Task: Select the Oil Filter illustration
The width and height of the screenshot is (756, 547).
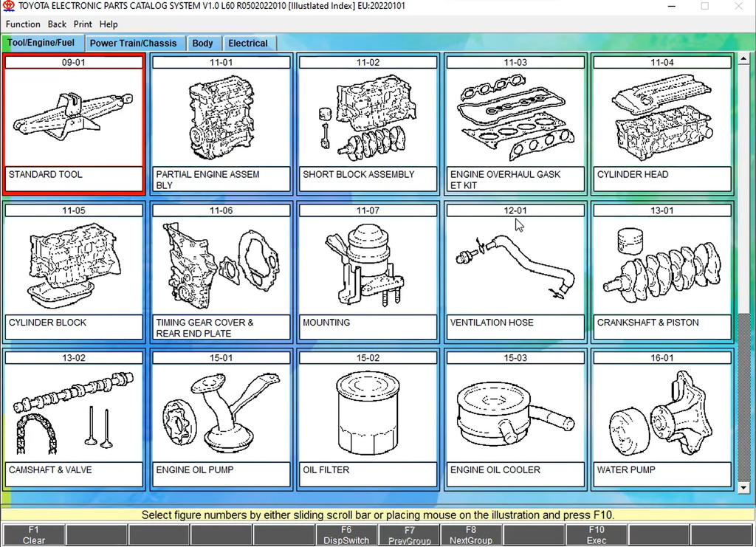Action: coord(368,413)
